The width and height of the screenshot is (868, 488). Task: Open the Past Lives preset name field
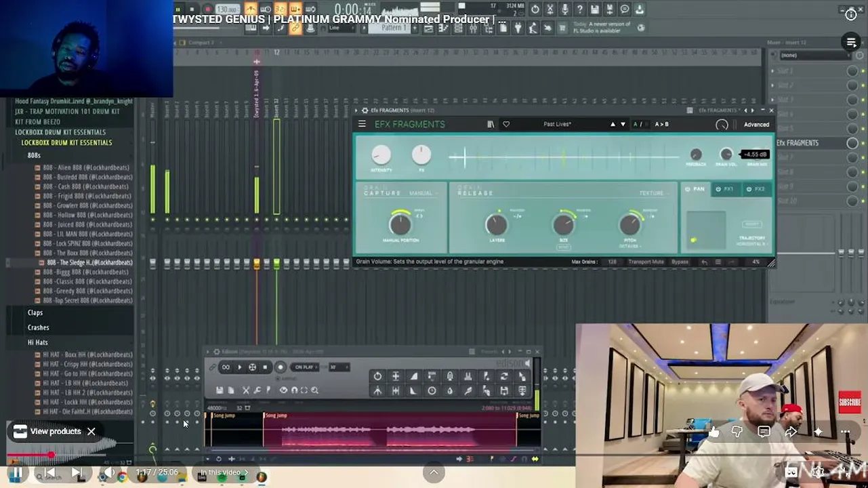tap(557, 124)
